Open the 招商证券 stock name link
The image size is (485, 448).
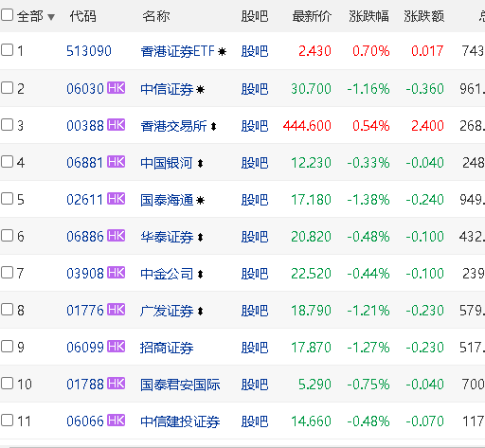(167, 348)
